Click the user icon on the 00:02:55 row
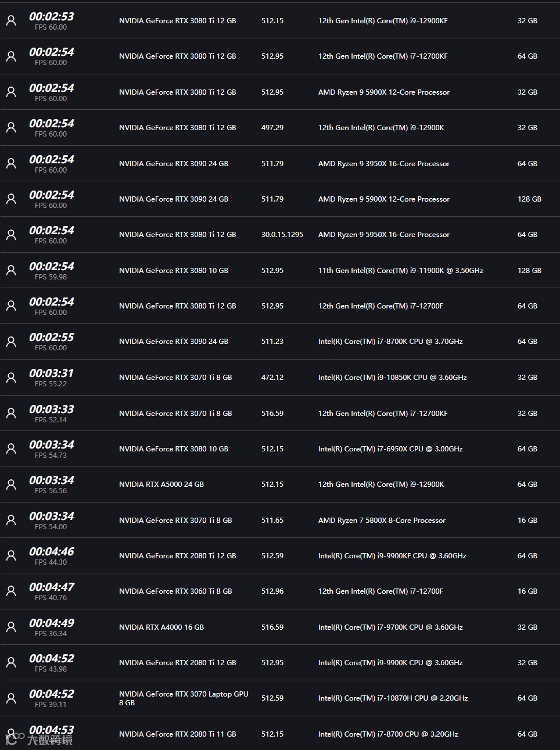This screenshot has height=750, width=560. click(11, 342)
